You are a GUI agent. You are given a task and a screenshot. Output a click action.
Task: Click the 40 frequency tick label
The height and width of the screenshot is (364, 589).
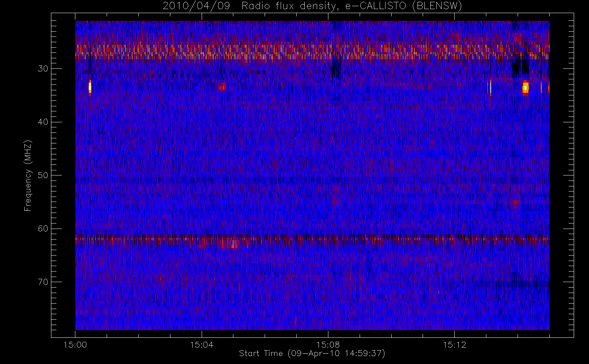(43, 122)
